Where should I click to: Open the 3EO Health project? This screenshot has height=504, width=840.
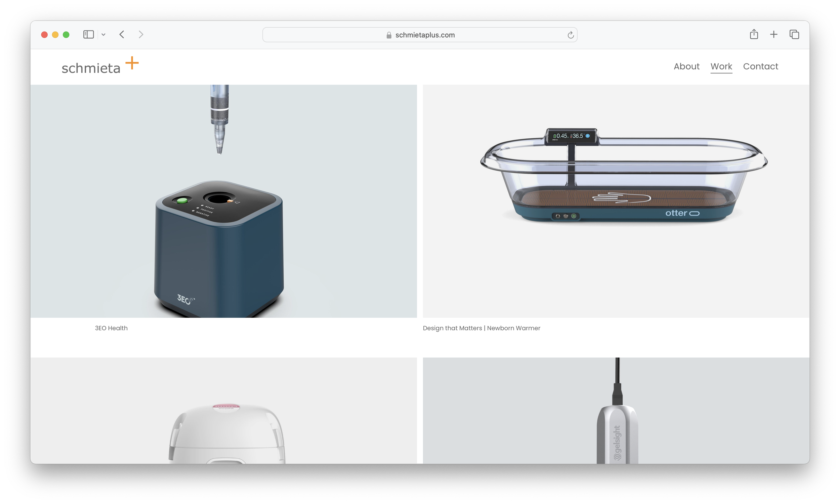(x=111, y=328)
